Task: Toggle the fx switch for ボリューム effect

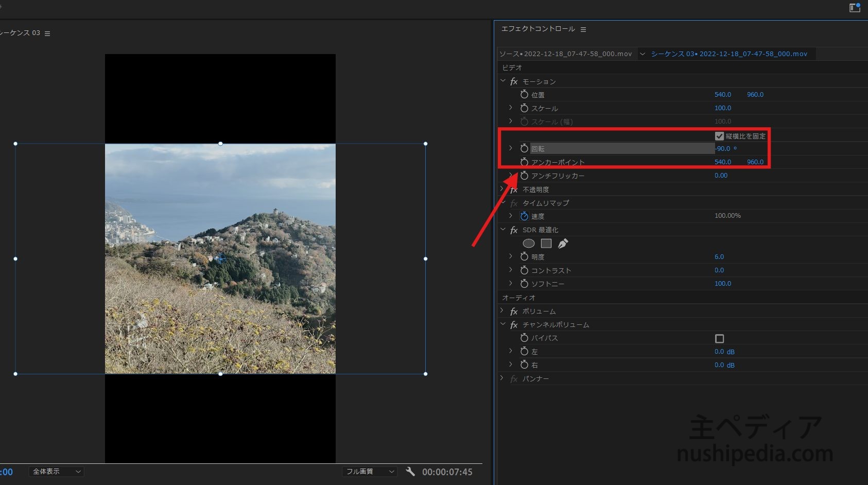Action: tap(514, 311)
